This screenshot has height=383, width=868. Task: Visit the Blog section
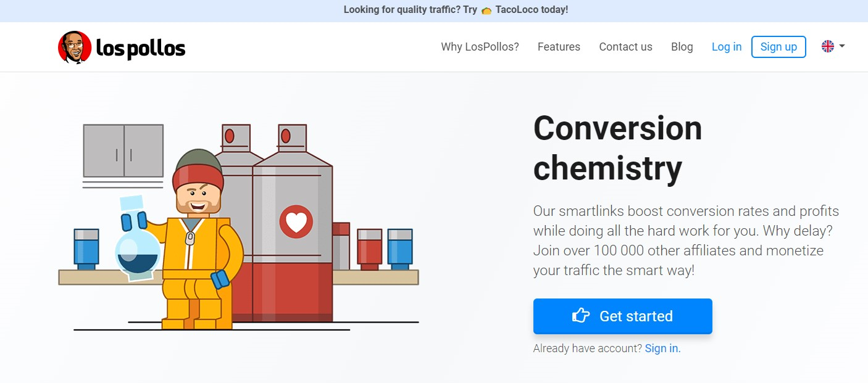[682, 47]
